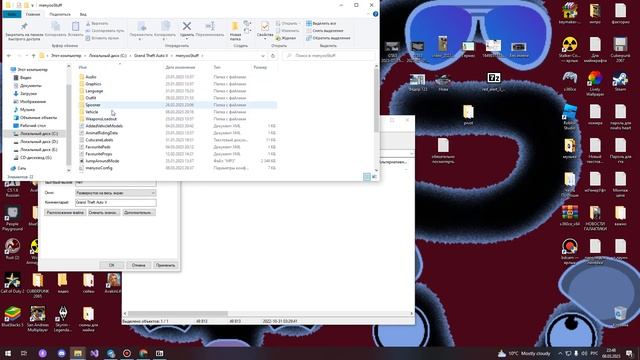Click the Сменить значок button

pos(104,213)
